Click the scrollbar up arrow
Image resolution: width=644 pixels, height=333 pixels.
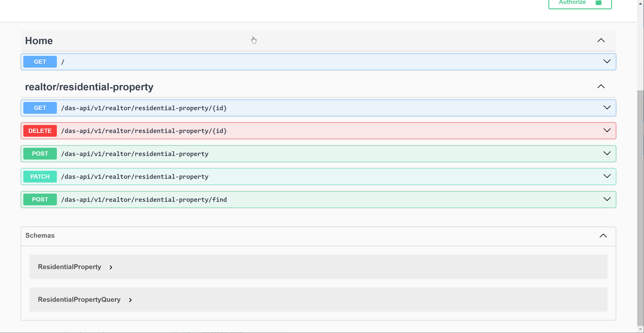(x=640, y=4)
